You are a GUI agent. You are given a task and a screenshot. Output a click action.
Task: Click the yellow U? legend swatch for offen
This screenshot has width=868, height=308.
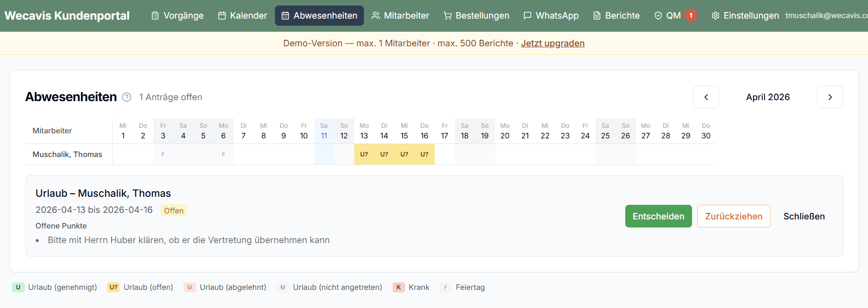coord(113,287)
